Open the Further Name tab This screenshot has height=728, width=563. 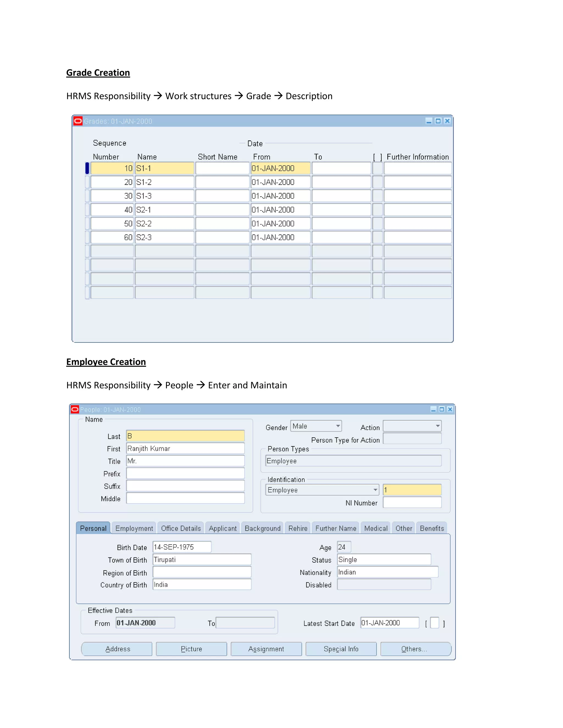click(336, 528)
